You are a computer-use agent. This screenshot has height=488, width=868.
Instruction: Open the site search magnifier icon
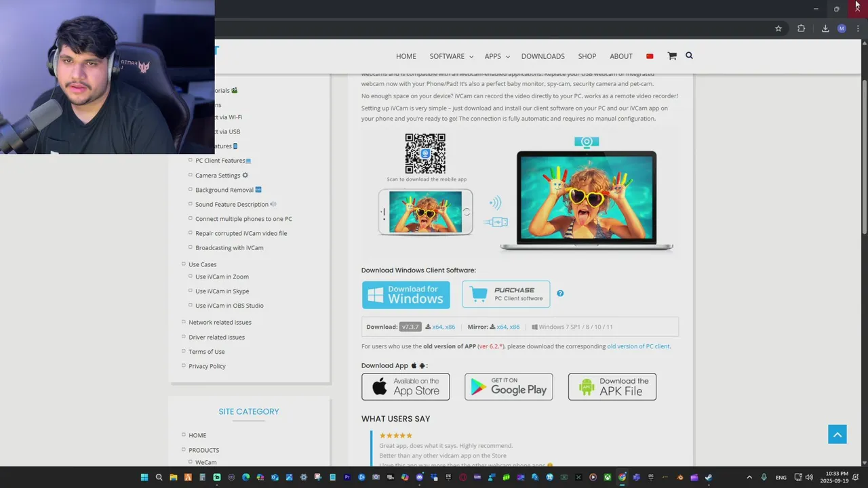tap(689, 56)
